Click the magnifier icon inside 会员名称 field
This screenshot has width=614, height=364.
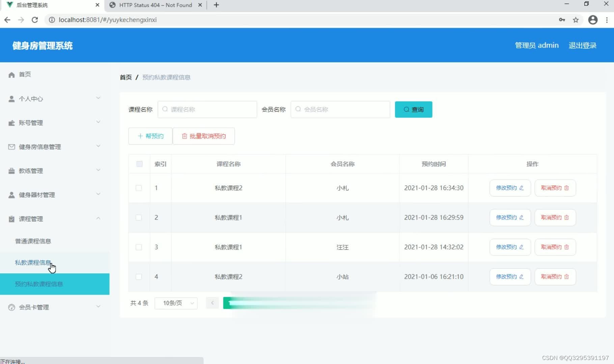click(x=298, y=109)
